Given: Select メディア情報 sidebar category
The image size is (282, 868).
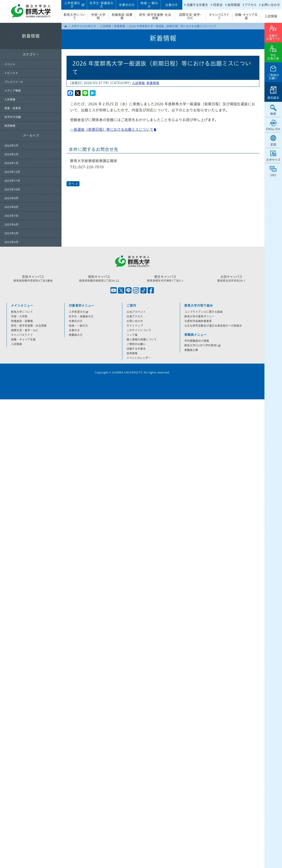Looking at the screenshot, I should tap(31, 91).
